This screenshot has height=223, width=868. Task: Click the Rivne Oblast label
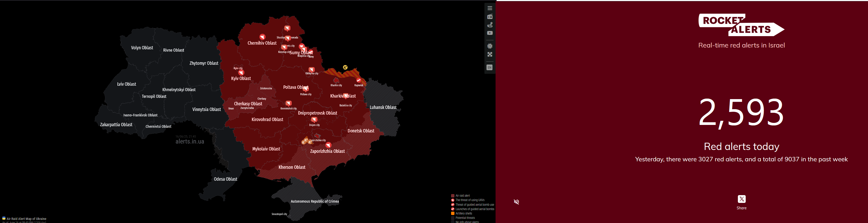click(x=174, y=50)
